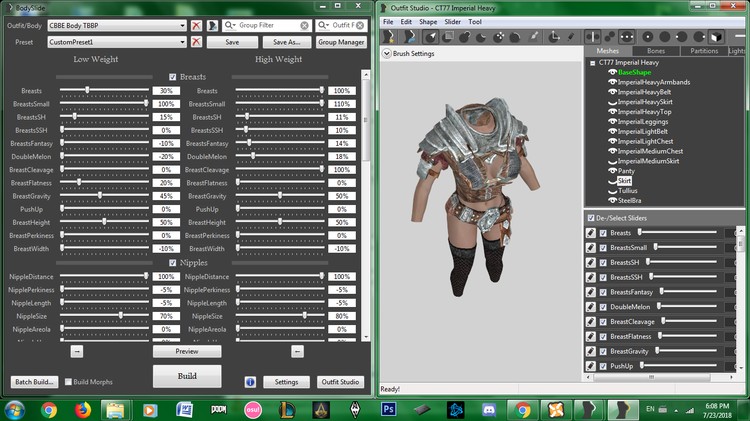Switch to the Bones tab
750x421 pixels.
tap(656, 51)
